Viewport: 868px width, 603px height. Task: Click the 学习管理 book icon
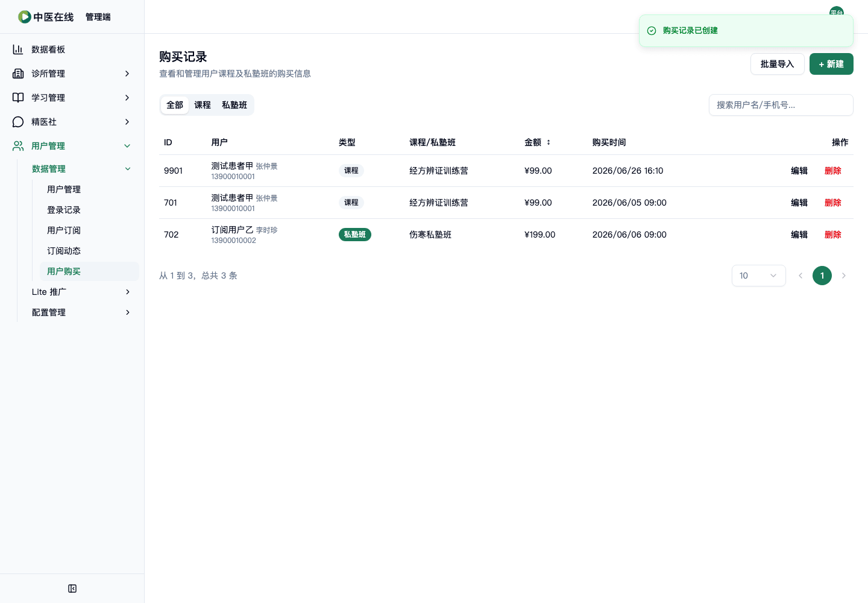click(18, 98)
